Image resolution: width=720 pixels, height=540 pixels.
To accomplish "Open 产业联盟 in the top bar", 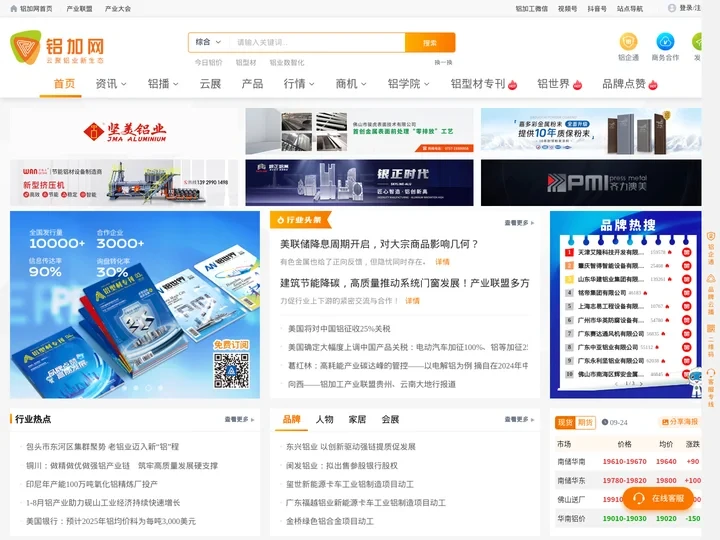I will click(79, 8).
